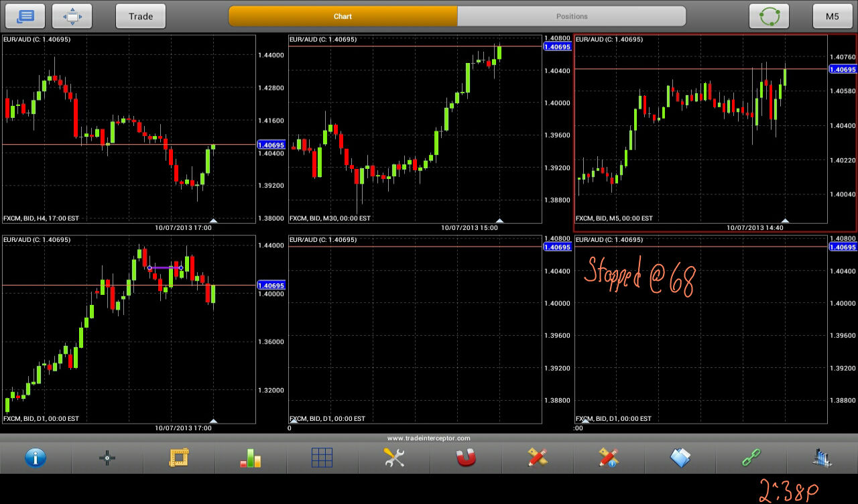
Task: Select the chart with Stopped @ 68 note
Action: (700, 329)
